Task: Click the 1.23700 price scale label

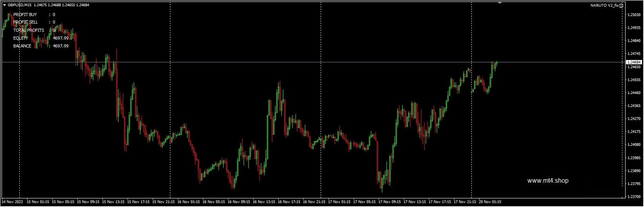Action: (x=634, y=197)
